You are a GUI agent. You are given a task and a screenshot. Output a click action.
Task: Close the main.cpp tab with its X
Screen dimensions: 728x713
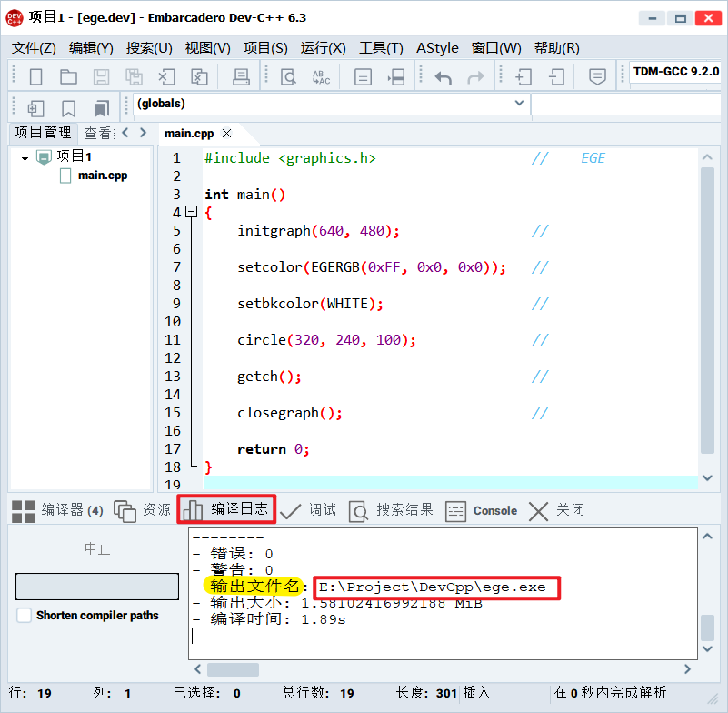point(226,134)
